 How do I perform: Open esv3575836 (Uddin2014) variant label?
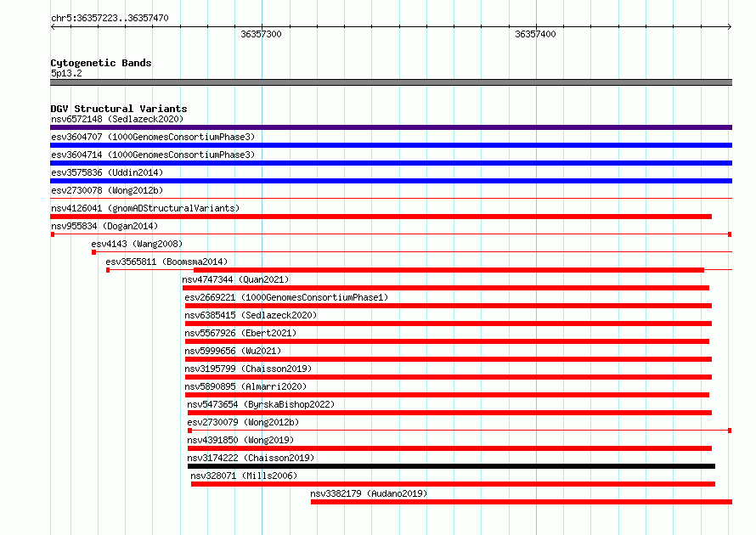pyautogui.click(x=107, y=172)
